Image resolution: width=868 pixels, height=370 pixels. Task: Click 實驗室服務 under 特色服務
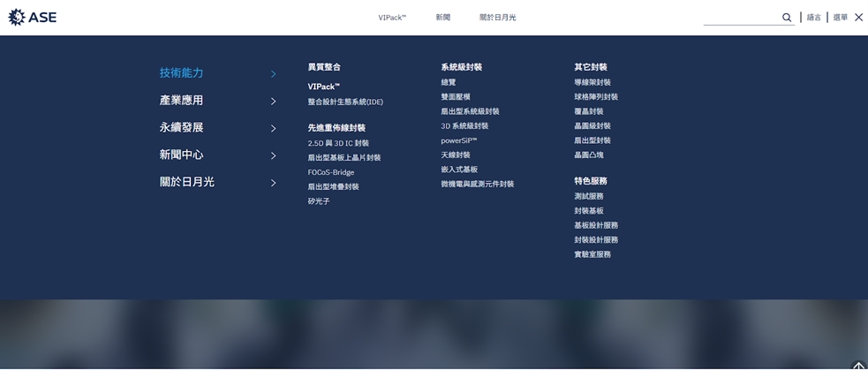(x=592, y=254)
